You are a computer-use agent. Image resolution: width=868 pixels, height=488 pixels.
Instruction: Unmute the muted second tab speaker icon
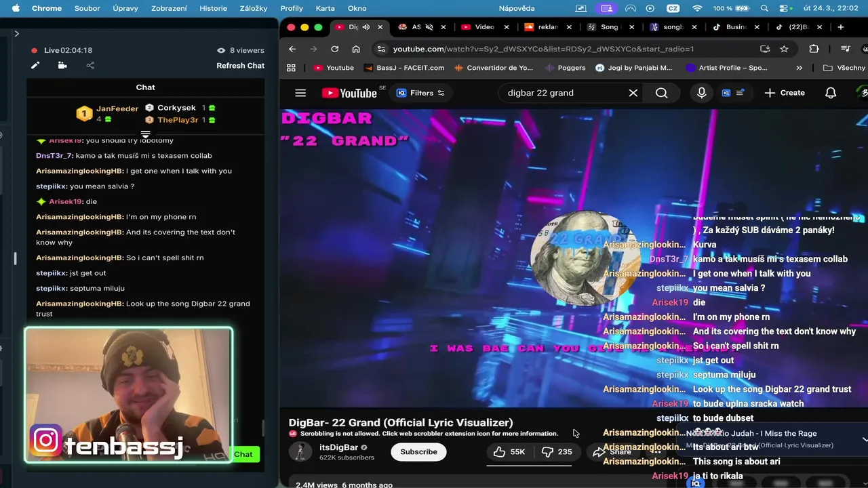430,27
